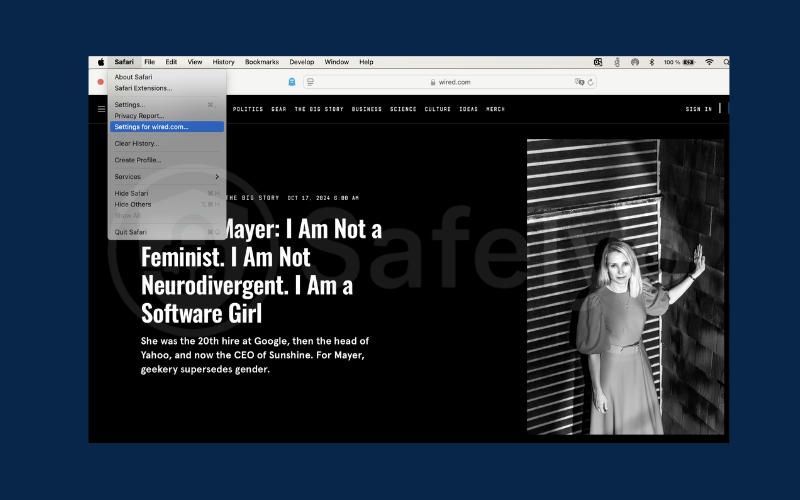This screenshot has width=800, height=500.
Task: Open the Bookmarks menu
Action: 262,62
